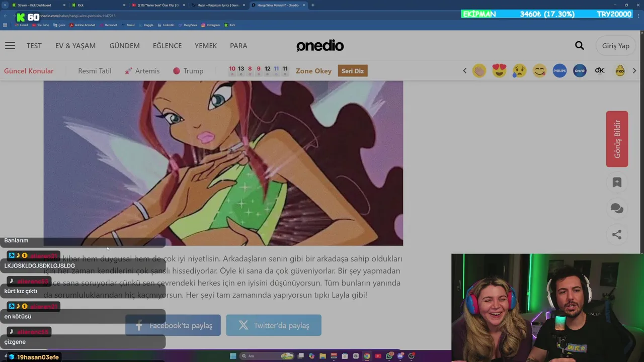Open the Philips sponsor badge
Screen dimensions: 644x362
point(559,71)
